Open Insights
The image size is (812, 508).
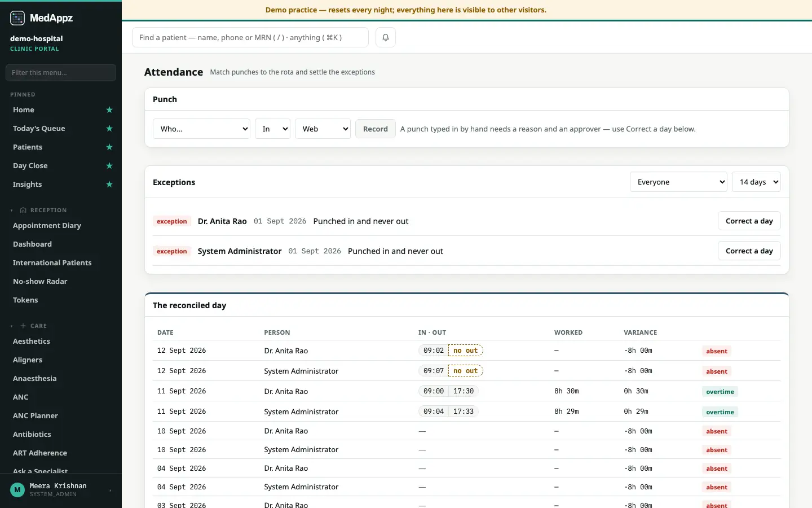(28, 185)
